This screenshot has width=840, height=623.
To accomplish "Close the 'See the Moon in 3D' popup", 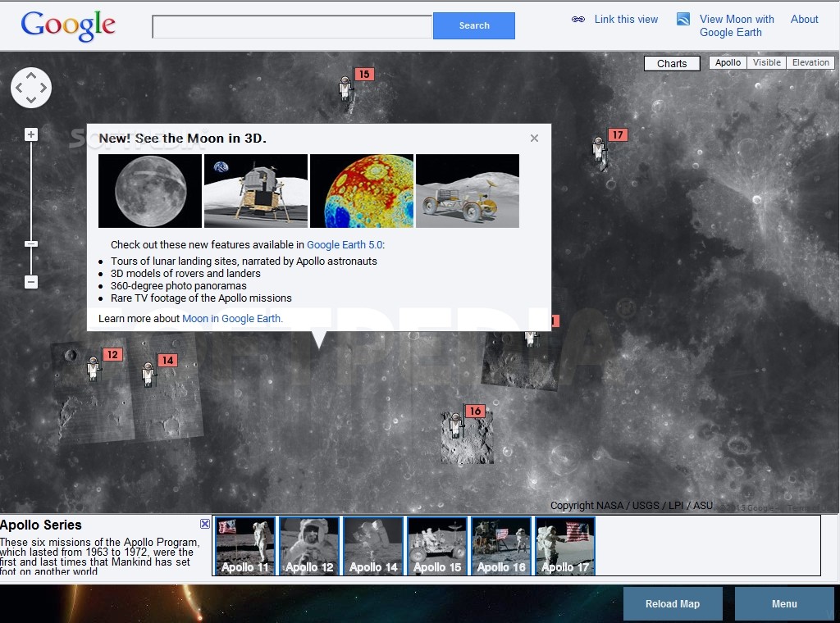I will [534, 138].
